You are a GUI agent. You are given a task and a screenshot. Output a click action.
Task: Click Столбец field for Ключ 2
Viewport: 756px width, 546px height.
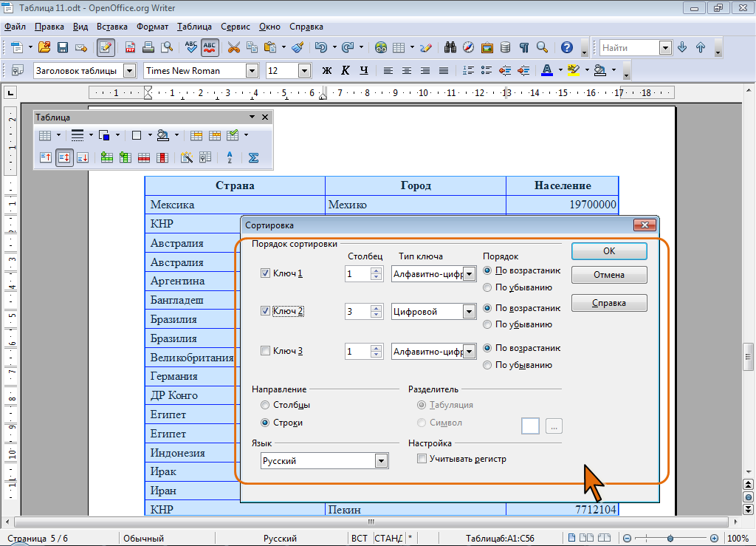pos(358,312)
